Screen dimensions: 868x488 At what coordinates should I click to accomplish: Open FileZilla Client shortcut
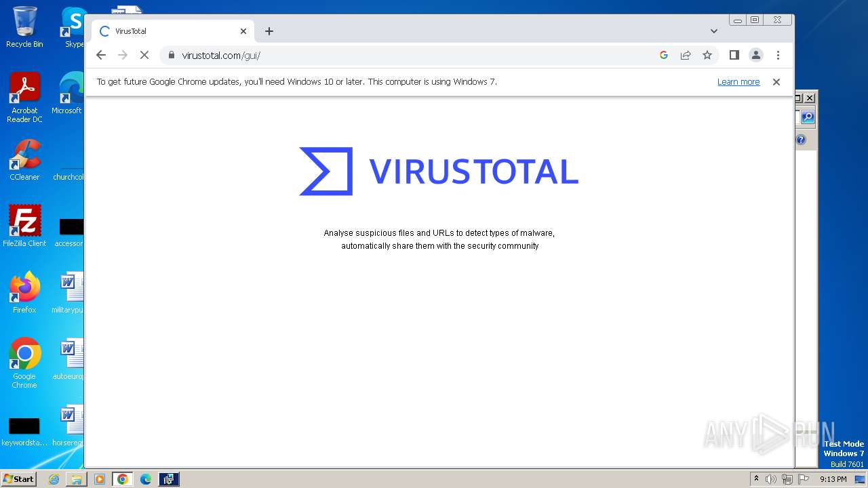point(24,226)
